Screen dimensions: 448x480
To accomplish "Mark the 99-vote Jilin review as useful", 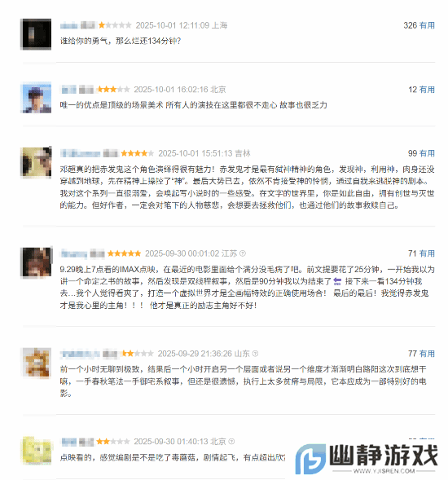I will click(x=427, y=153).
